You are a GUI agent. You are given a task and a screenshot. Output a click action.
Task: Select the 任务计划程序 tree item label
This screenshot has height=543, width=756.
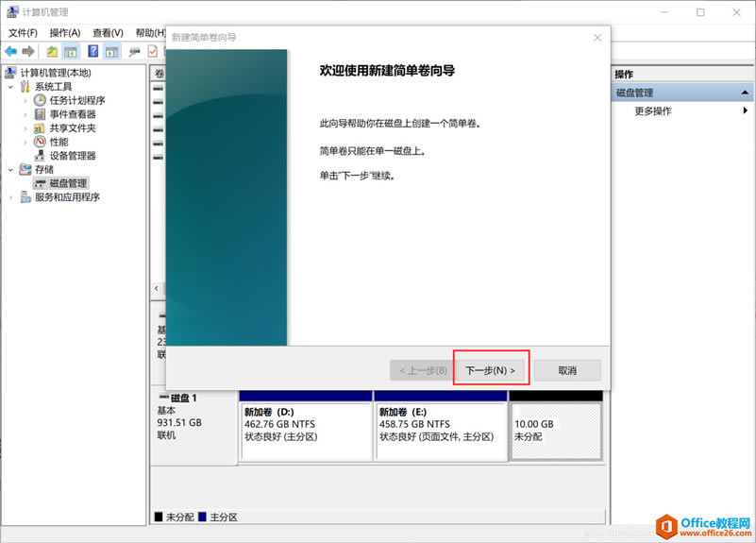pyautogui.click(x=77, y=100)
